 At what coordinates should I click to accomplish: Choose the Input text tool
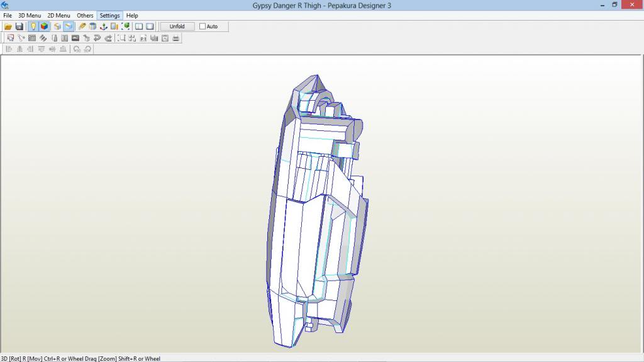[65, 38]
